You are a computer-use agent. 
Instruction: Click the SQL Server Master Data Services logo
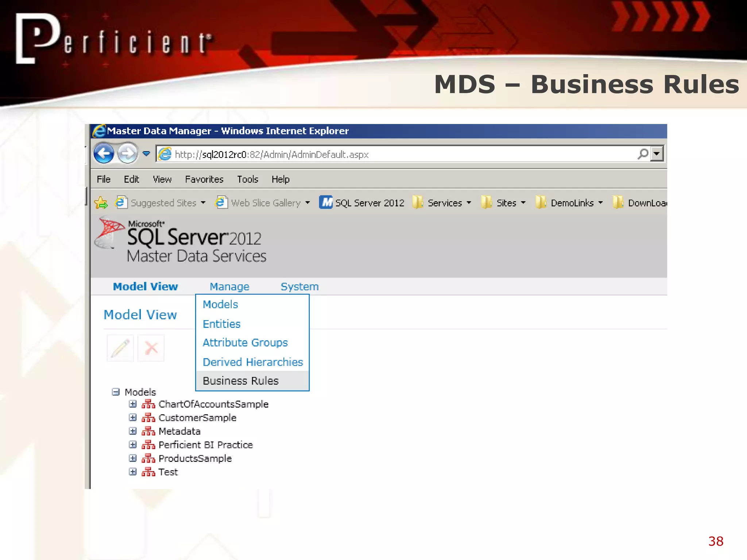coord(181,240)
